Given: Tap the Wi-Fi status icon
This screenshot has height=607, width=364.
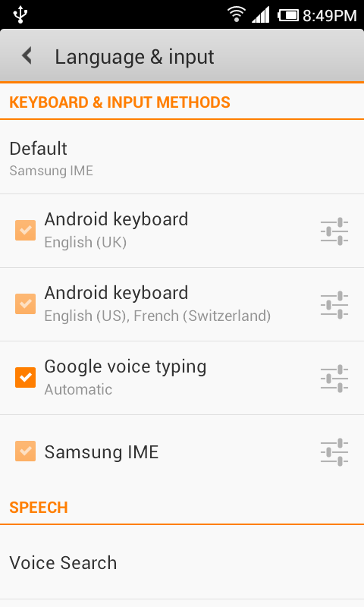Looking at the screenshot, I should point(236,14).
